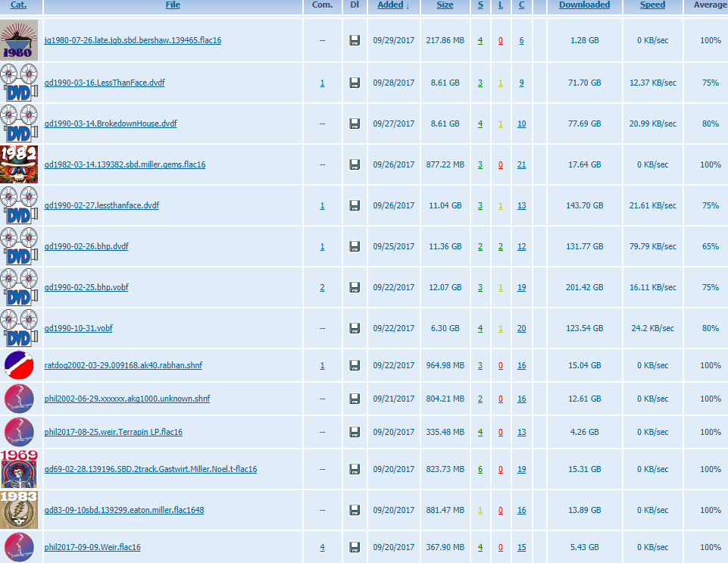Click download icon for phil2017-09-09.Weir.flac16
Viewport: 728px width, 563px height.
355,547
